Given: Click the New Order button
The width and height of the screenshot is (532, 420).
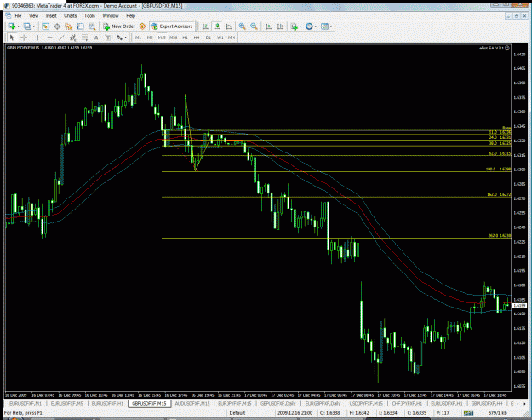Looking at the screenshot, I should 119,26.
